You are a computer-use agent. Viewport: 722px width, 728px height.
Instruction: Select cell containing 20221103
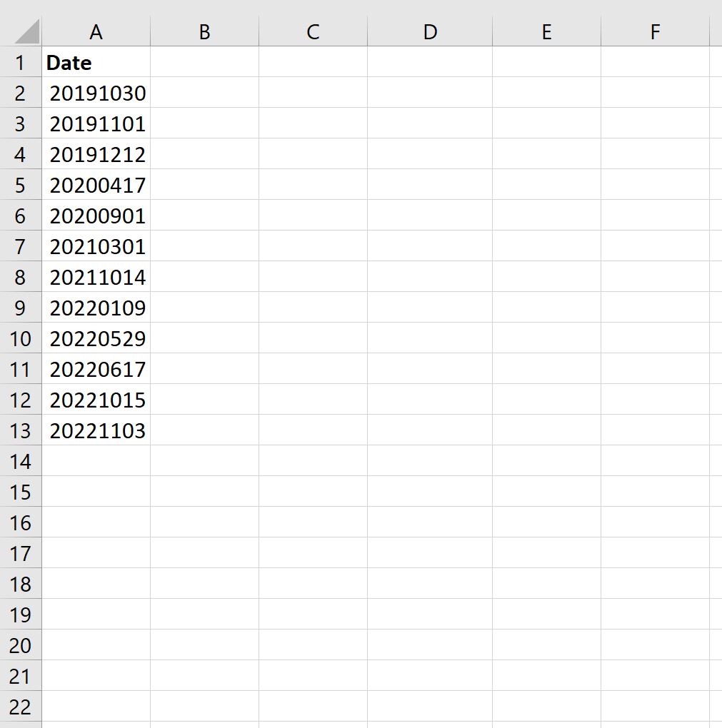[x=96, y=430]
